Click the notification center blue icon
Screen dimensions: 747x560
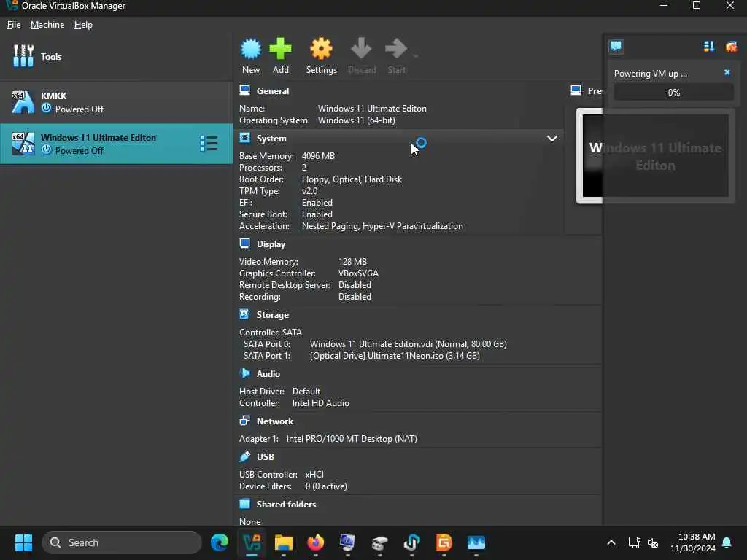(616, 46)
